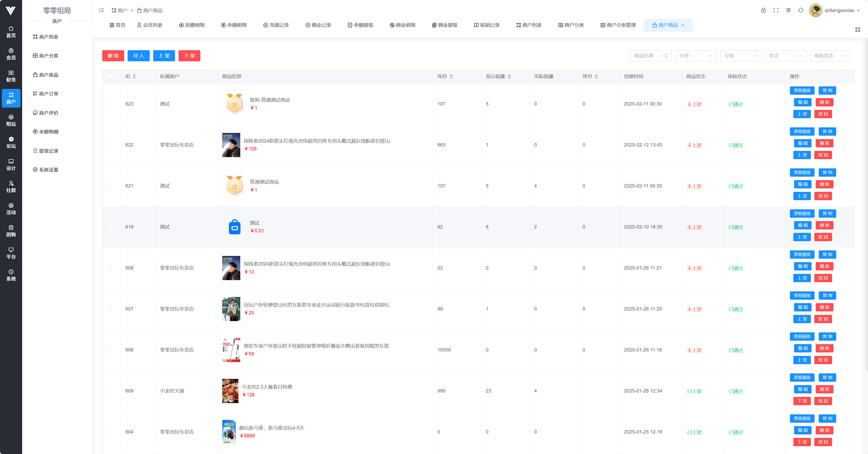Expand the 审核状态 audit status dropdown
This screenshot has width=868, height=454.
tap(830, 56)
